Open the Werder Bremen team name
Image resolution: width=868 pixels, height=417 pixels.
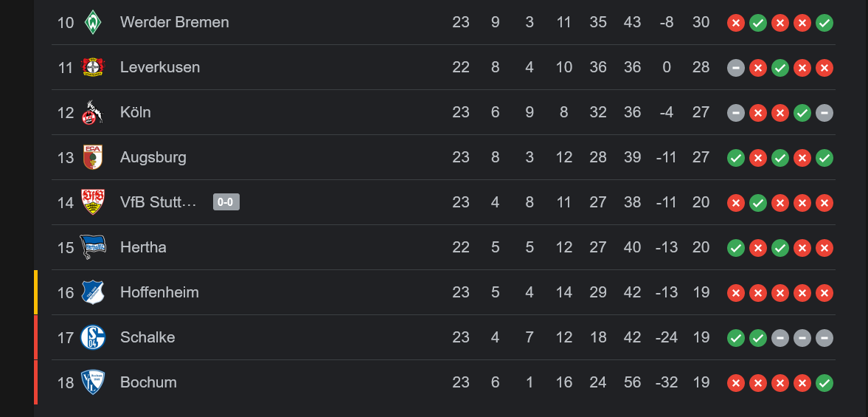point(174,22)
